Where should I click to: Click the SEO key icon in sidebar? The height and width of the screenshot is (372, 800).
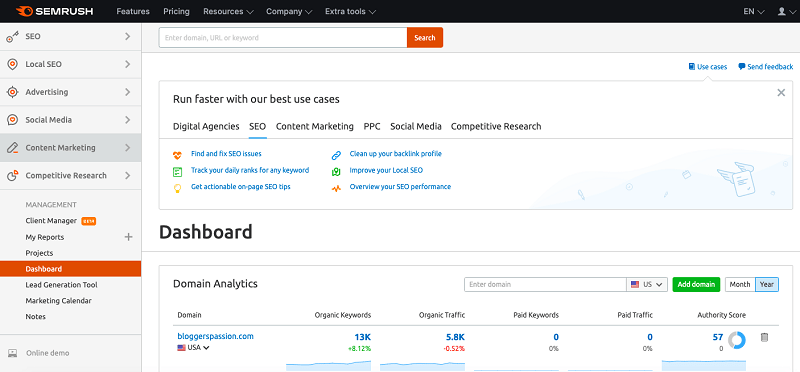12,37
